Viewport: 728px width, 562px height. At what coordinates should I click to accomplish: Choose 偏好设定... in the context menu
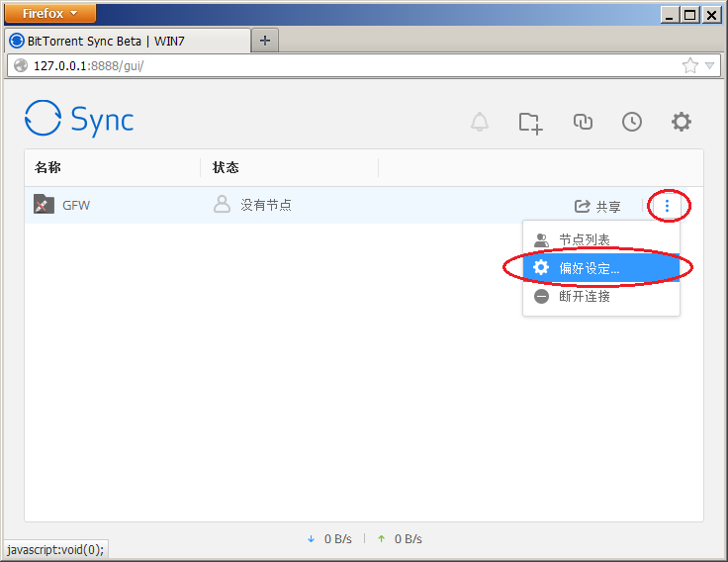[590, 268]
